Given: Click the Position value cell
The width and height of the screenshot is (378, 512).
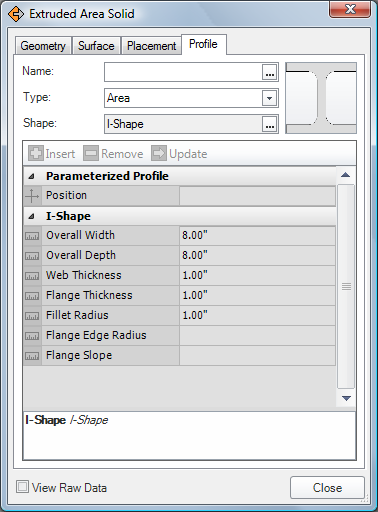Looking at the screenshot, I should click(x=257, y=196).
